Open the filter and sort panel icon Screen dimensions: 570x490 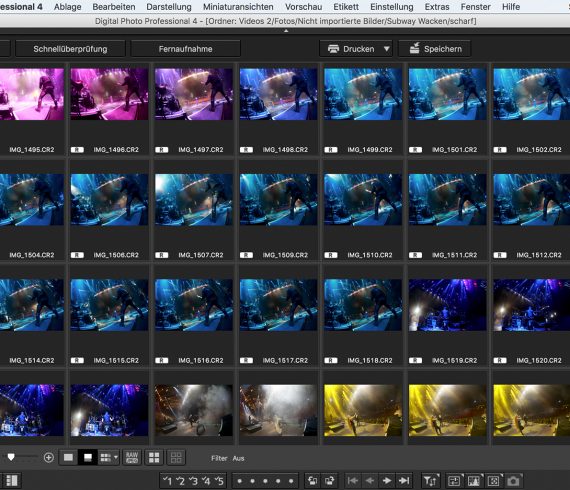click(x=430, y=481)
